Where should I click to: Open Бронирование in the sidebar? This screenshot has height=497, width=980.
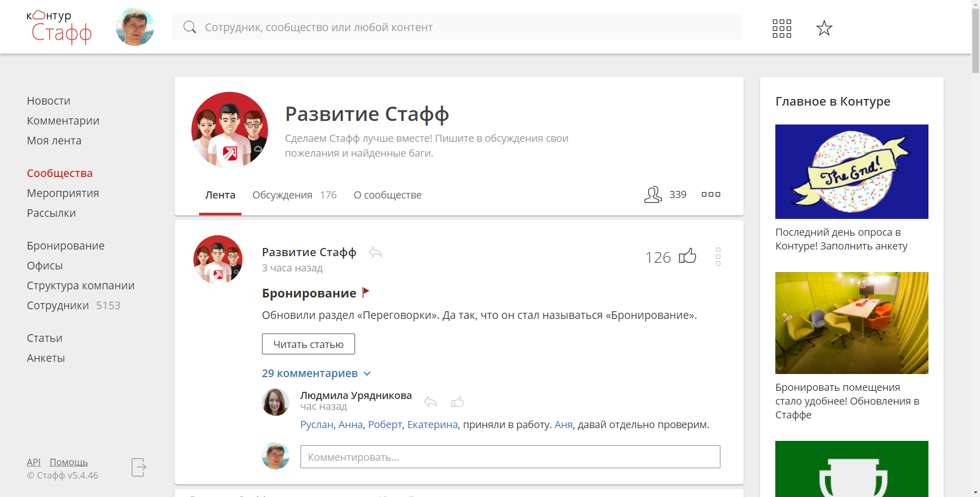(x=65, y=246)
